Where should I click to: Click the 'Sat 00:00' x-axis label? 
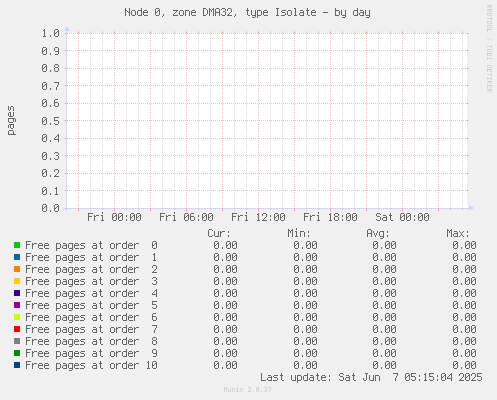(402, 217)
